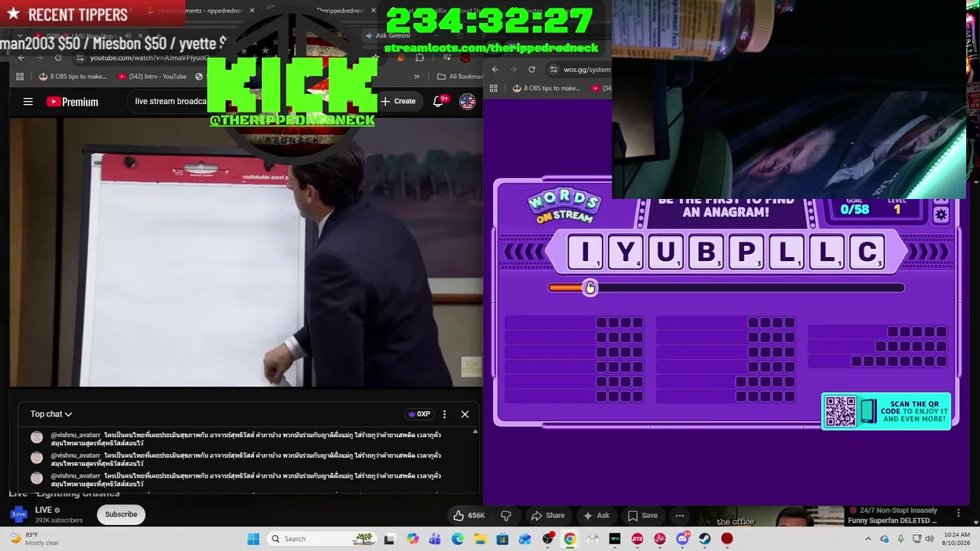This screenshot has width=980, height=551.
Task: Open Words on Stream settings gear
Action: coord(941,215)
